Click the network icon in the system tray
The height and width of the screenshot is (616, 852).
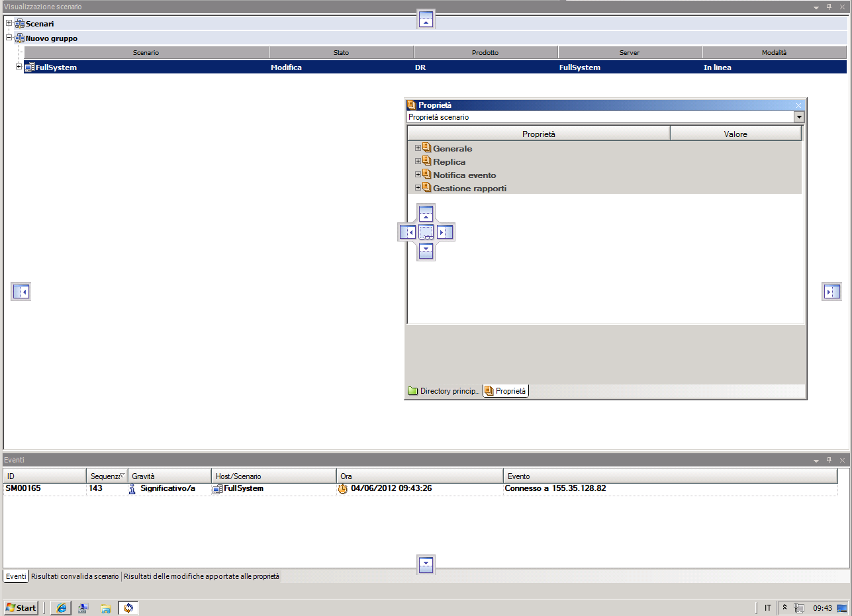coord(799,608)
